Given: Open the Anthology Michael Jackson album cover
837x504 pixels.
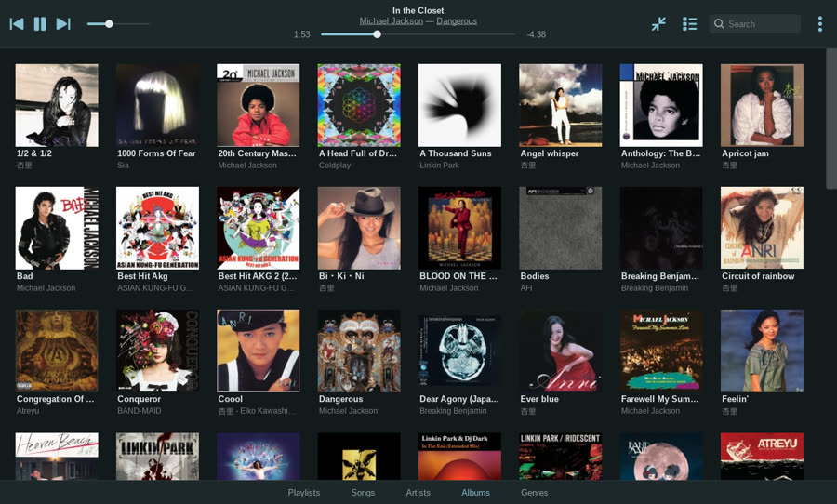Looking at the screenshot, I should (x=661, y=105).
